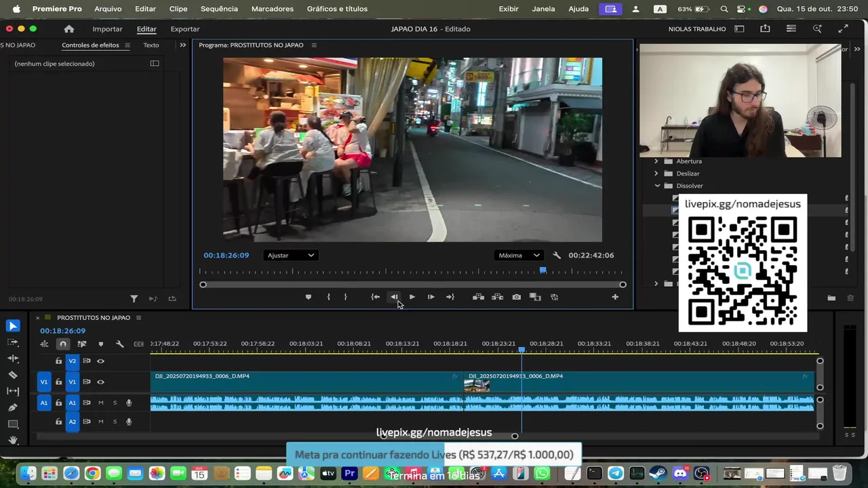Expand the Abertura effects folder
This screenshot has height=488, width=868.
click(x=656, y=161)
